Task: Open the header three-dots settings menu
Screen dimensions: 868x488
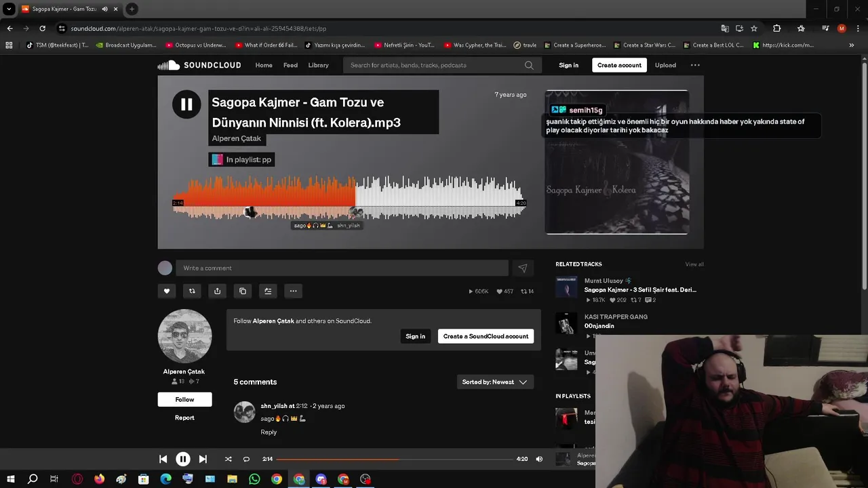Action: (x=695, y=65)
